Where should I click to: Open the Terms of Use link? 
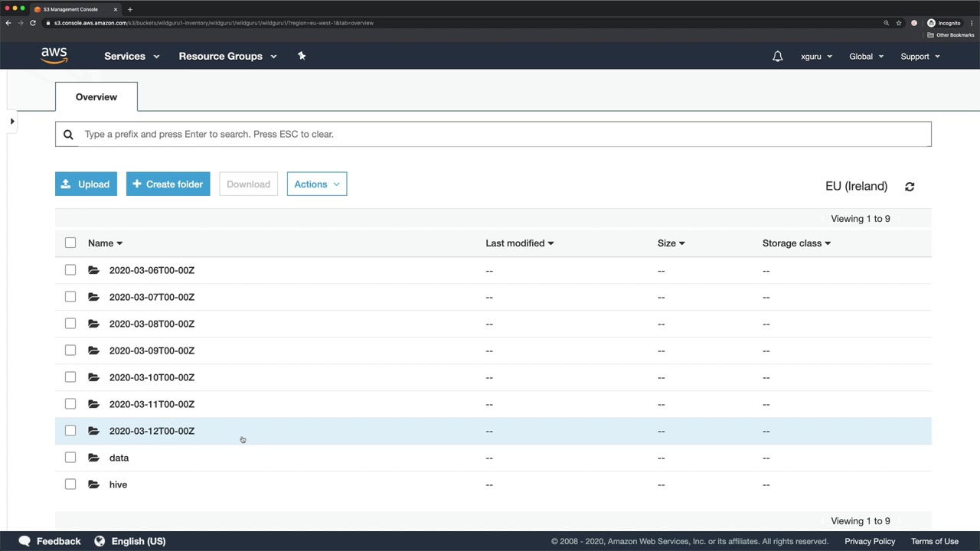pyautogui.click(x=934, y=541)
